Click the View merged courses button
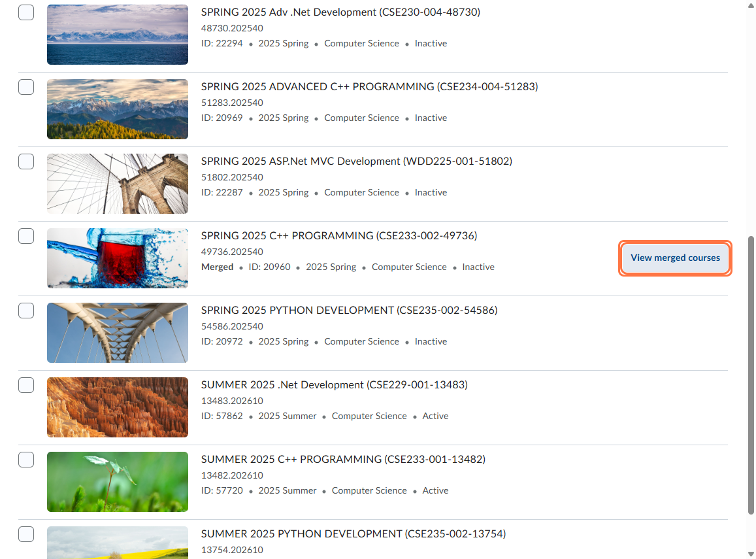The image size is (756, 559). pos(675,258)
